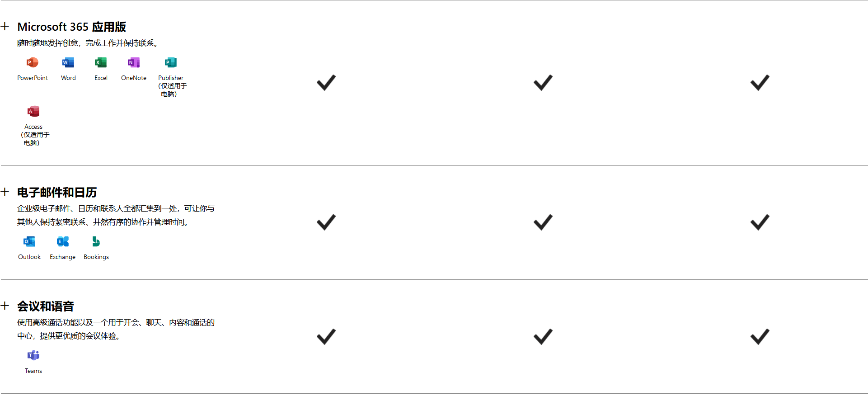Select the Excel app icon
The height and width of the screenshot is (396, 868).
(x=101, y=62)
